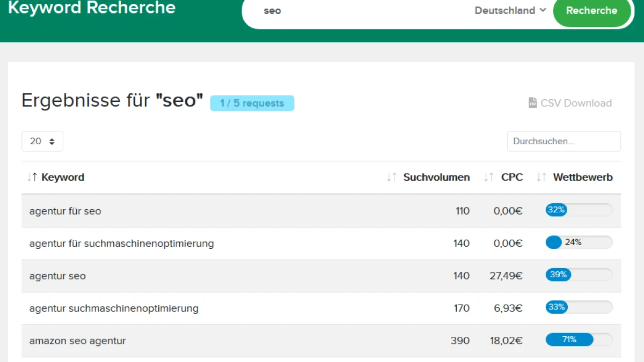Click search volume value 110
Image resolution: width=644 pixels, height=362 pixels.
pyautogui.click(x=463, y=211)
